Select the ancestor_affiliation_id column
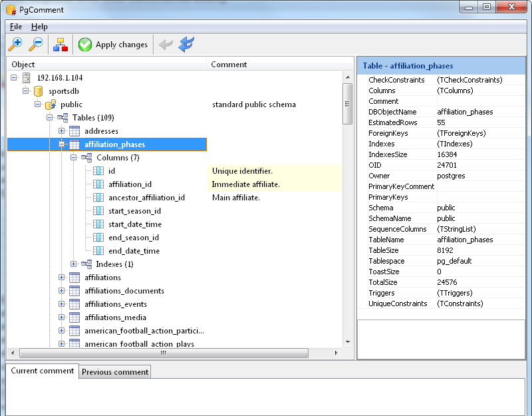Image resolution: width=532 pixels, height=416 pixels. tap(146, 198)
